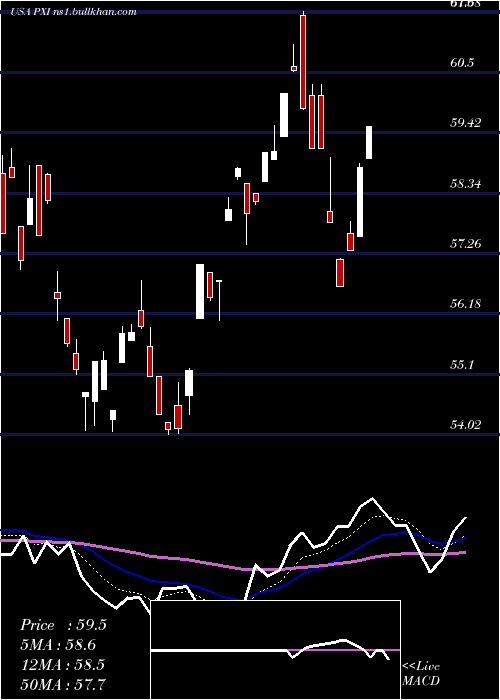Click the 59.42 price axis label
Image resolution: width=500 pixels, height=700 pixels.
click(x=466, y=123)
